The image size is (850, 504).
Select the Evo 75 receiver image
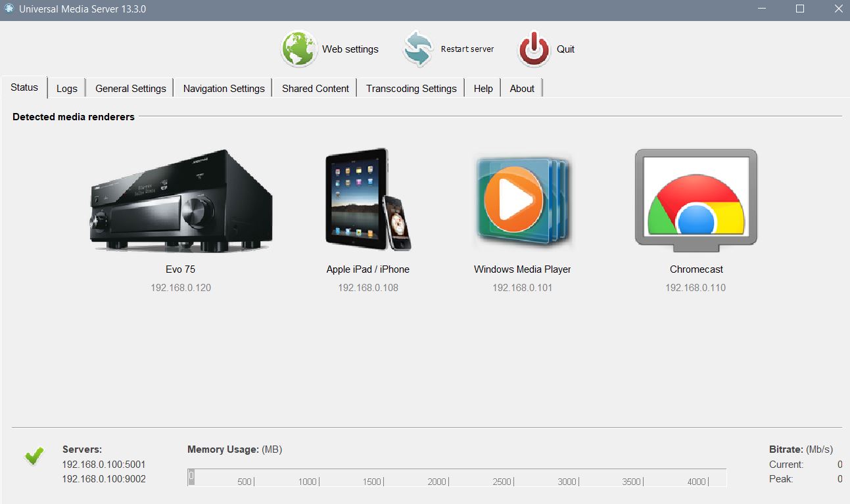181,200
